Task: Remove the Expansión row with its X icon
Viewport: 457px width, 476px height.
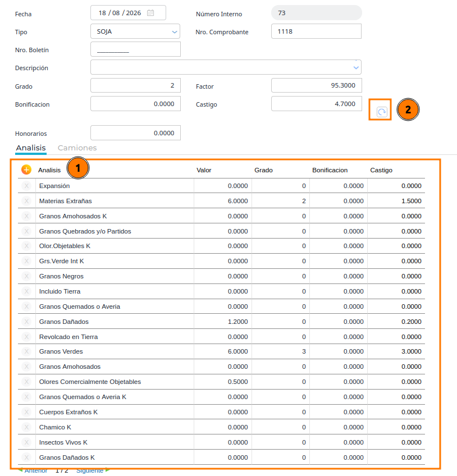Action: point(26,186)
